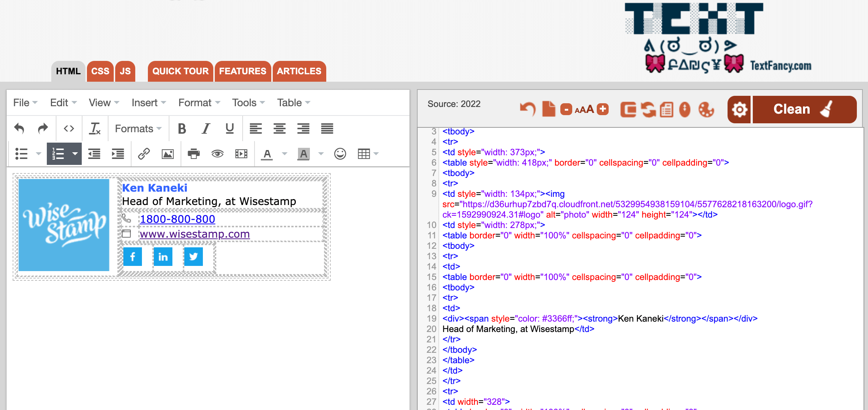Expand the bulleted list style dropdown arrow
The image size is (868, 410).
[38, 153]
